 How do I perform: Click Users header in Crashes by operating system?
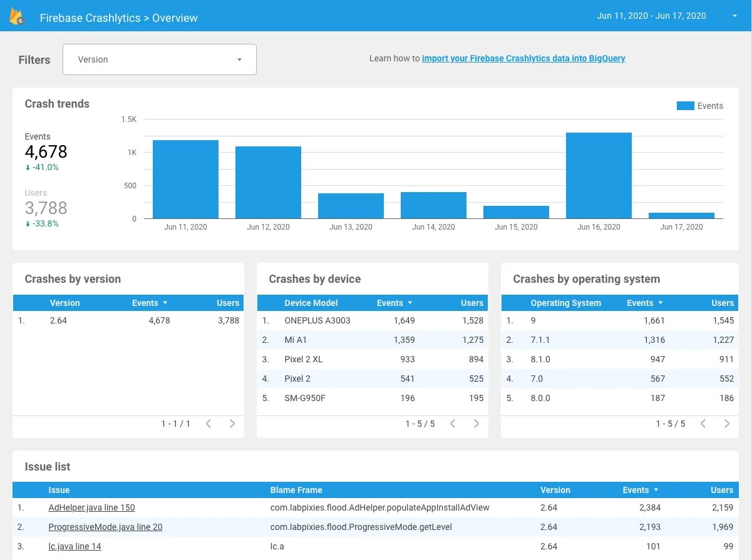(723, 303)
